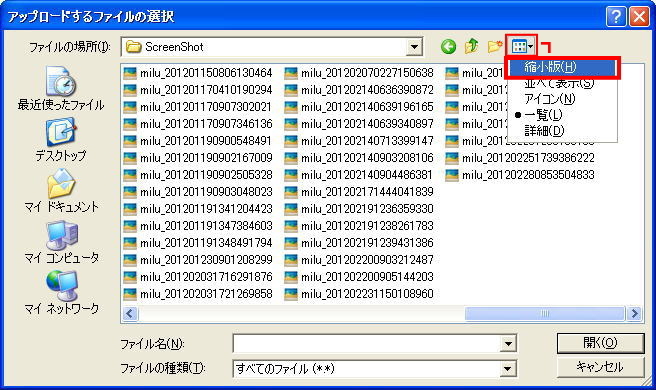Viewport: 656px width, 390px height.
Task: Click the help question mark button
Action: tap(616, 17)
